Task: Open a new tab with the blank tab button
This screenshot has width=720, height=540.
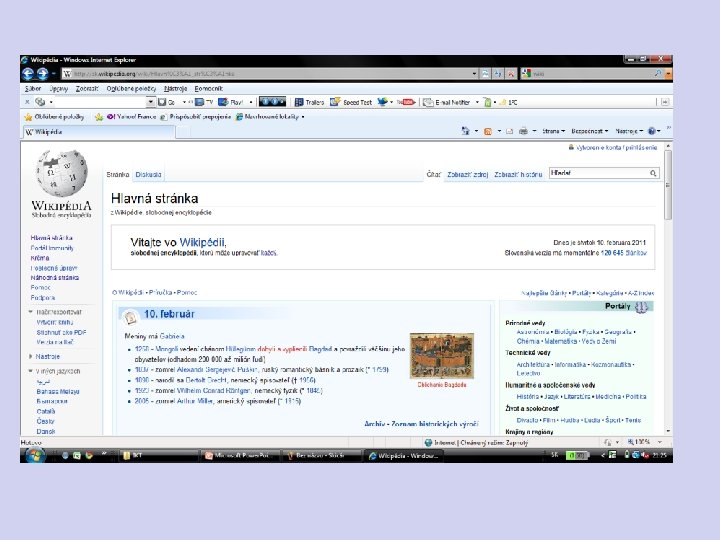Action: point(183,132)
